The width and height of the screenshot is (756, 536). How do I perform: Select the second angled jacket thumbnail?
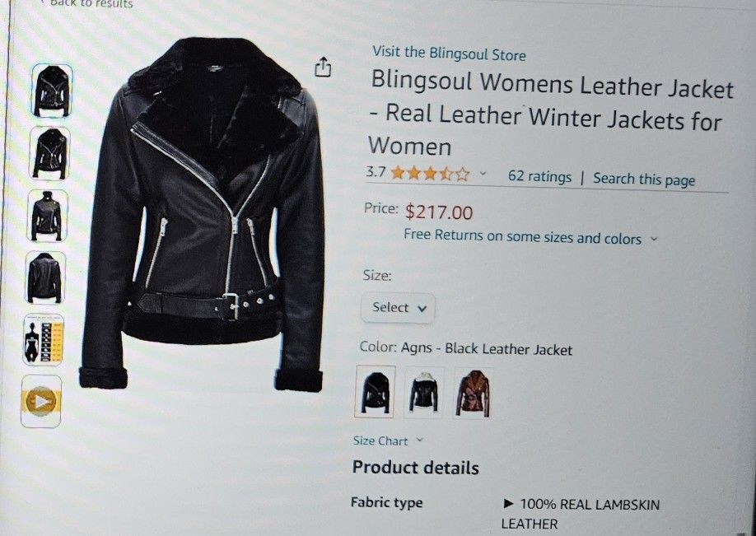click(x=49, y=153)
